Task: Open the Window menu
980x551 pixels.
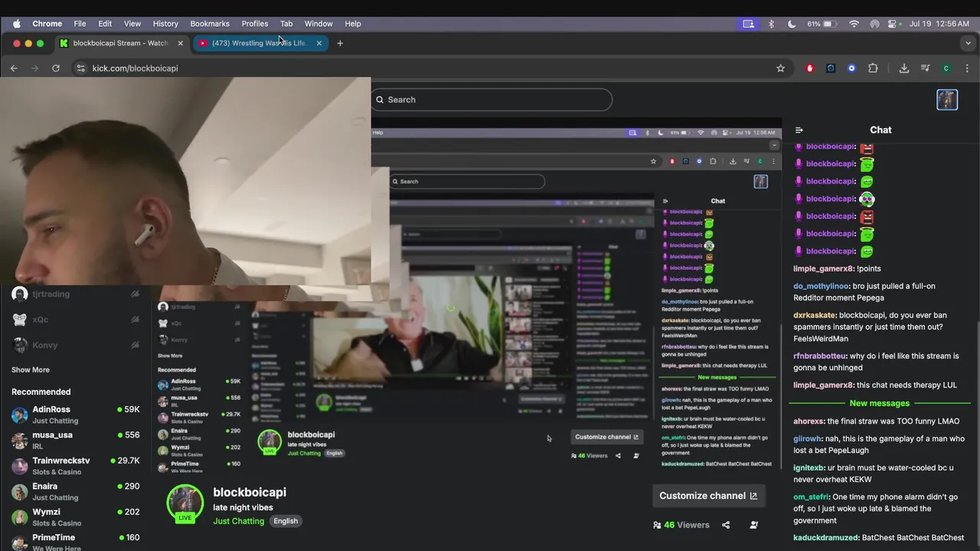Action: [318, 24]
